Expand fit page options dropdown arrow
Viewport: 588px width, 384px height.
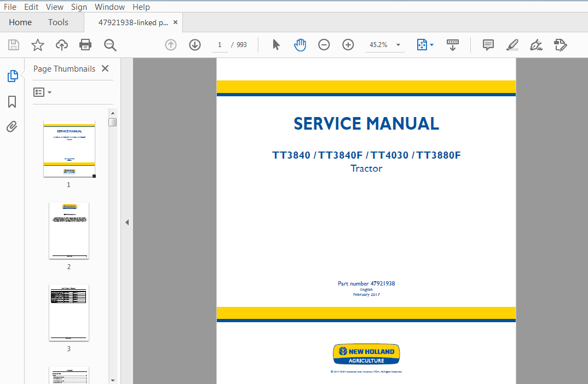pos(431,45)
